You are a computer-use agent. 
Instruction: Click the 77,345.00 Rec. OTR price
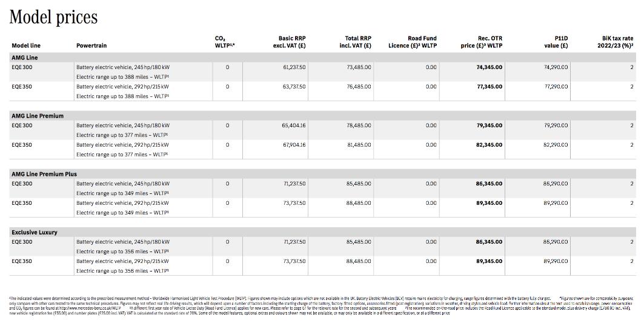(489, 87)
